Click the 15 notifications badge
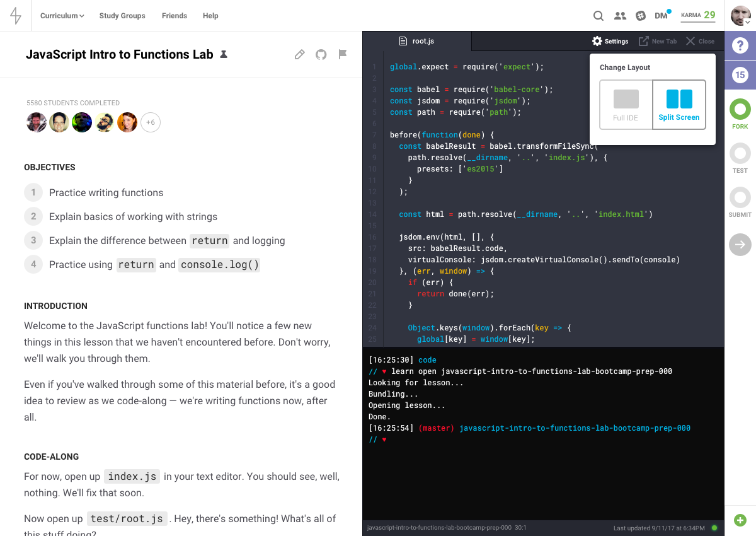This screenshot has height=536, width=756. [740, 75]
